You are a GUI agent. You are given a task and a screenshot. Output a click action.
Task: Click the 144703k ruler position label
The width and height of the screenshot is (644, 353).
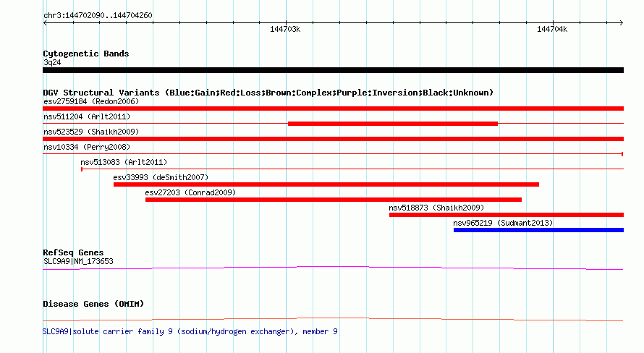click(285, 29)
